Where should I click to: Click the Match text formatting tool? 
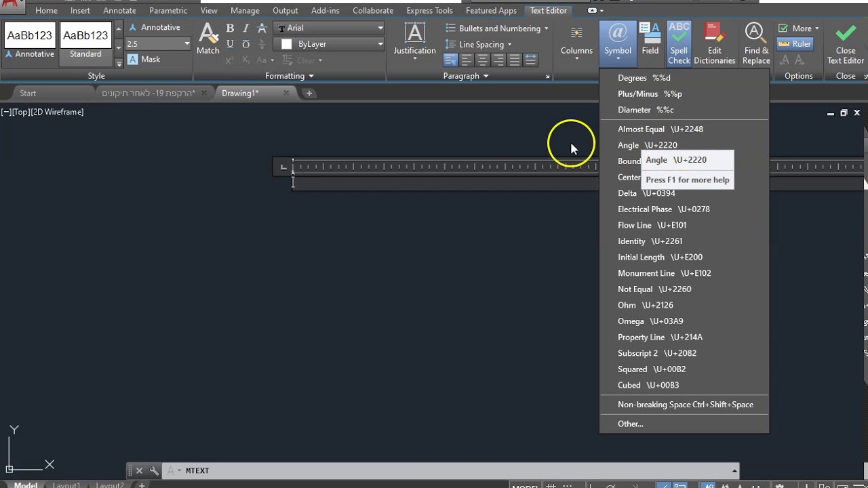coord(208,39)
